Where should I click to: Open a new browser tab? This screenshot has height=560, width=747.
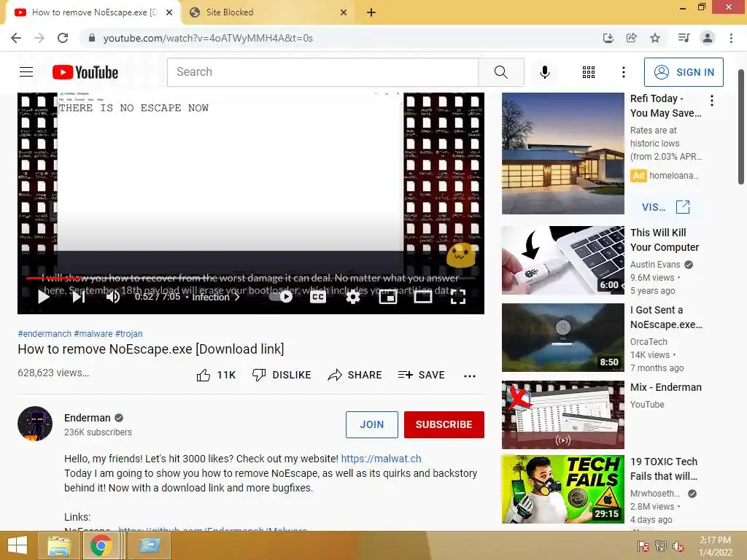coord(371,12)
